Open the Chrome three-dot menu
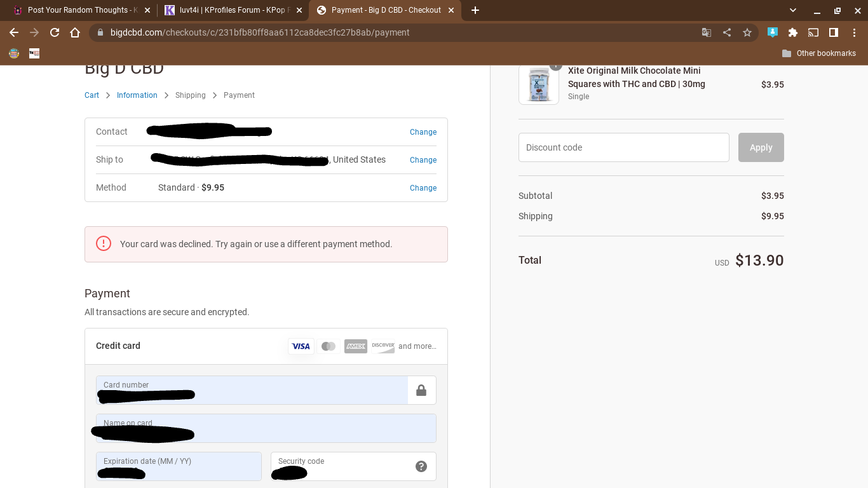This screenshot has width=868, height=488. click(854, 32)
